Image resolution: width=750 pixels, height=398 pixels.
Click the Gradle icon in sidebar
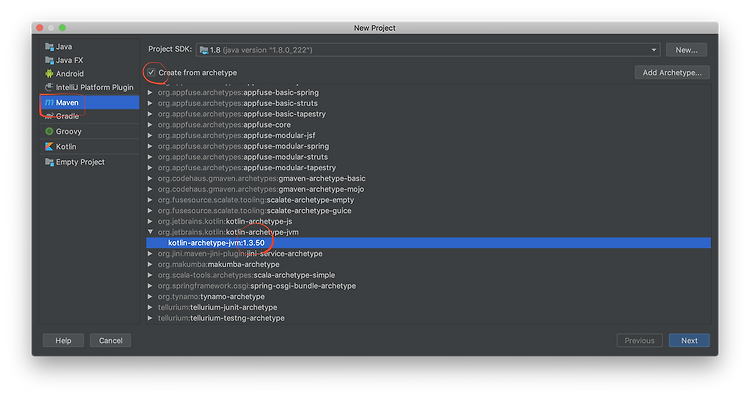pyautogui.click(x=49, y=116)
